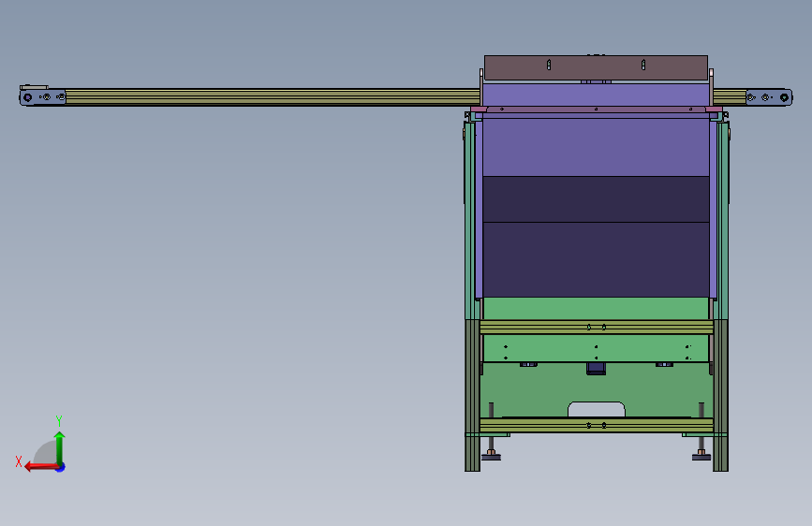The image size is (812, 526).
Task: Click the red X label of the triad
Action: coord(19,461)
